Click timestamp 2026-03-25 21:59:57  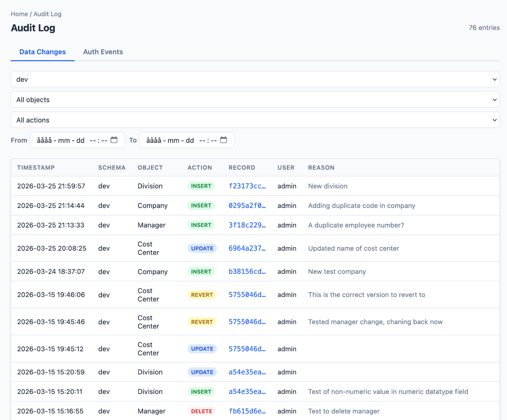(51, 186)
